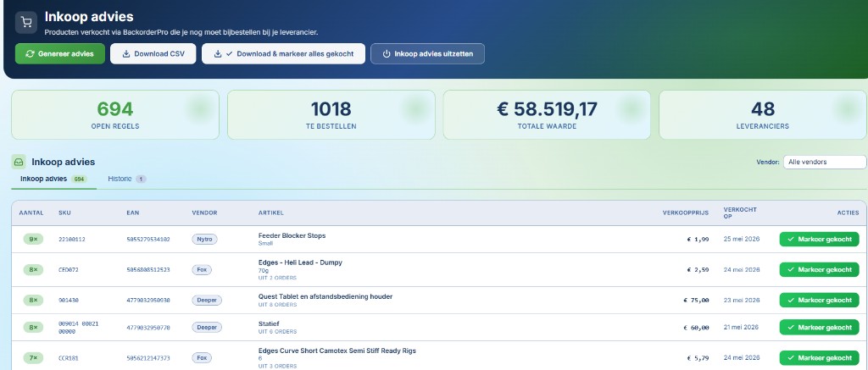Click price € 75,00
This screenshot has height=370, width=868.
coord(696,301)
